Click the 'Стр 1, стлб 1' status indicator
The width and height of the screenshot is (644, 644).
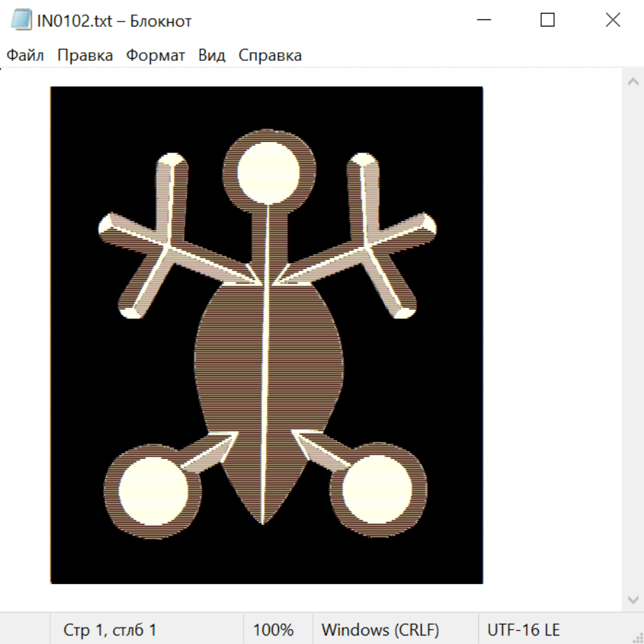tap(110, 630)
